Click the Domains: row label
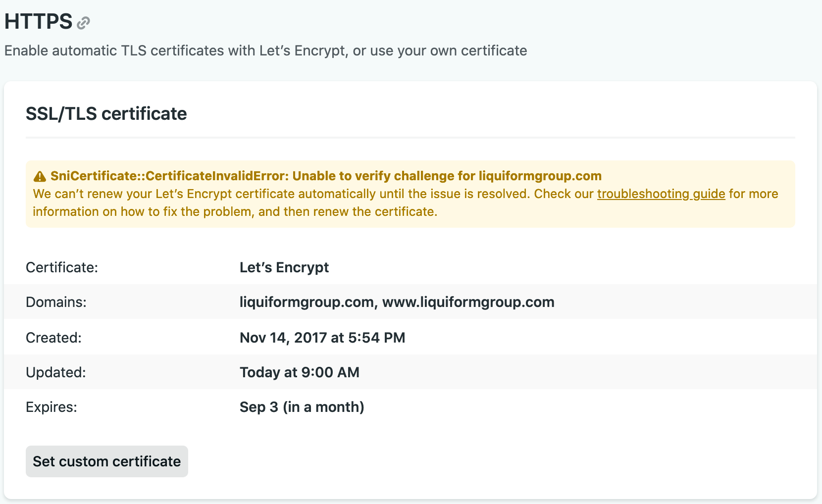This screenshot has height=504, width=822. 56,302
